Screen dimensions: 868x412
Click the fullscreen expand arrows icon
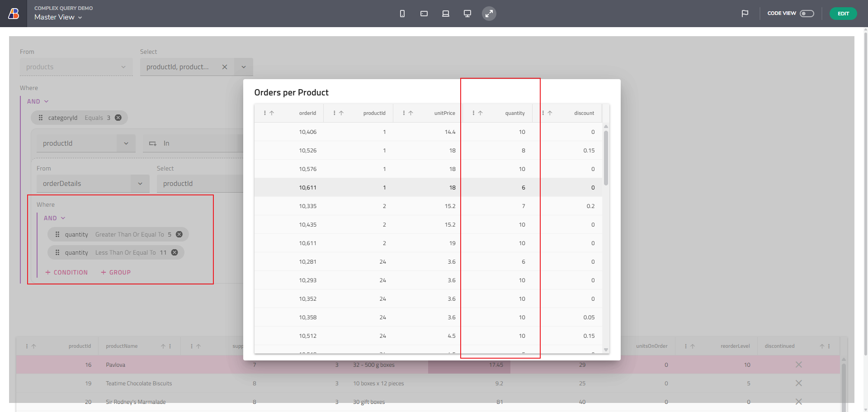[489, 14]
